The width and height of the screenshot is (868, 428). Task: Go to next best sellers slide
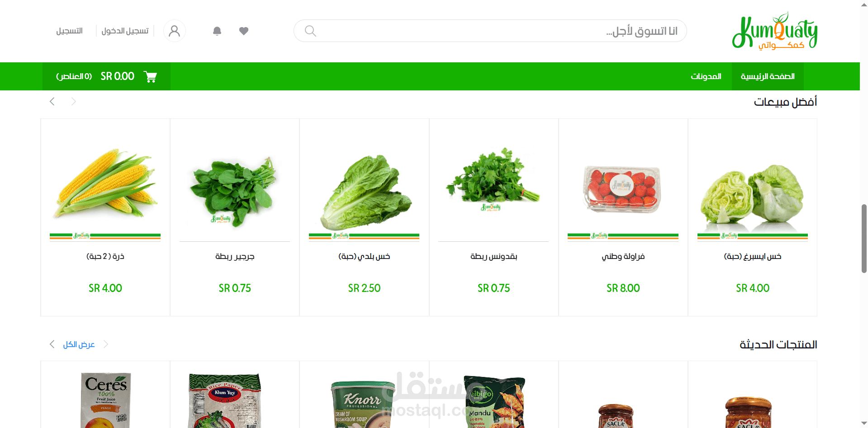[74, 101]
